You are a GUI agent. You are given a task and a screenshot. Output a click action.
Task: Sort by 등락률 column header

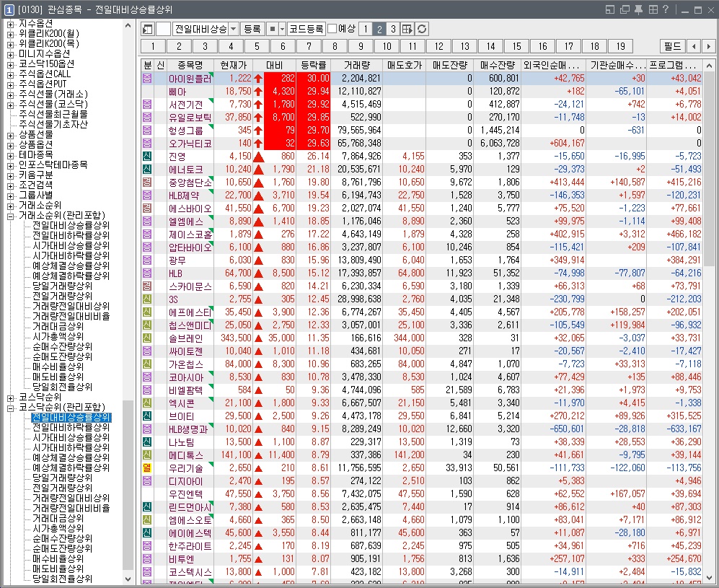(313, 65)
